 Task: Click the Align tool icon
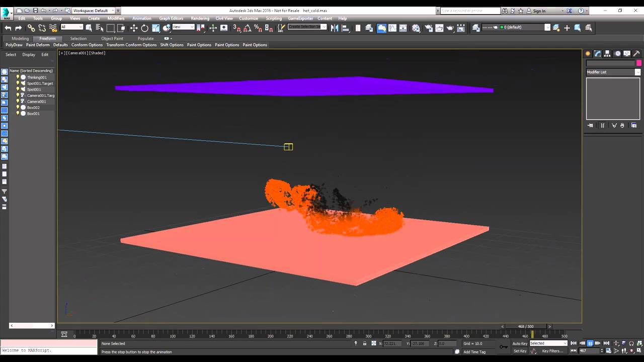(346, 28)
